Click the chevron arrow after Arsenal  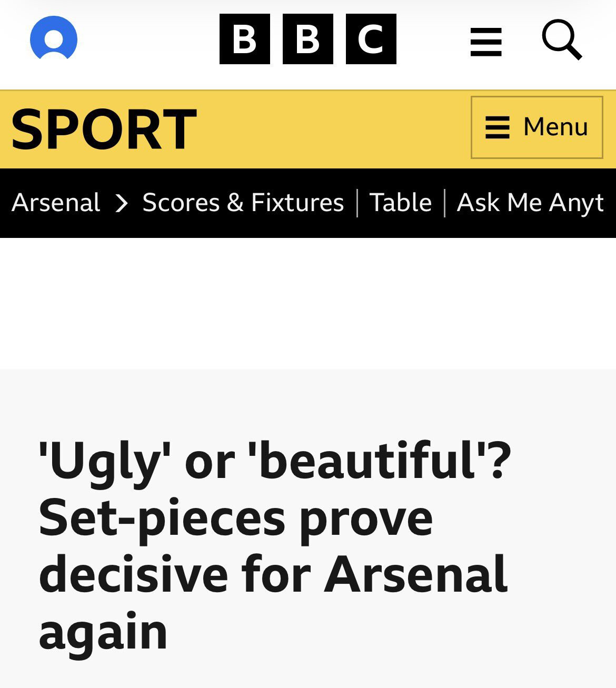122,203
